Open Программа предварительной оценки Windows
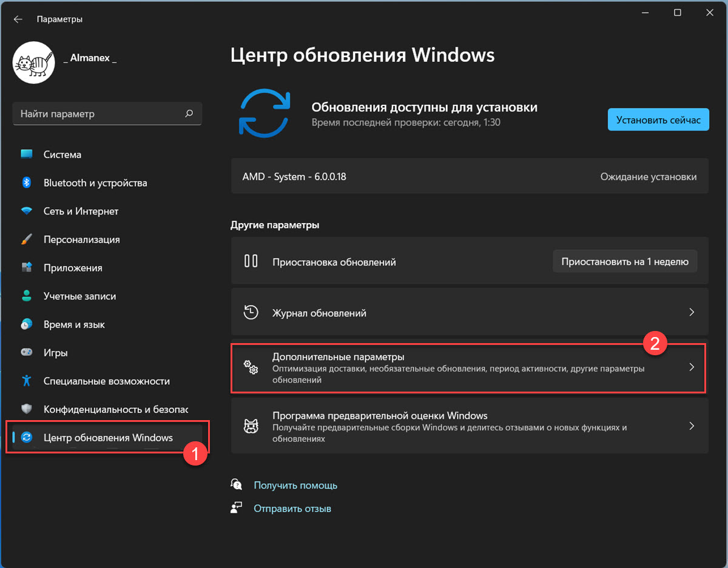 coord(470,425)
